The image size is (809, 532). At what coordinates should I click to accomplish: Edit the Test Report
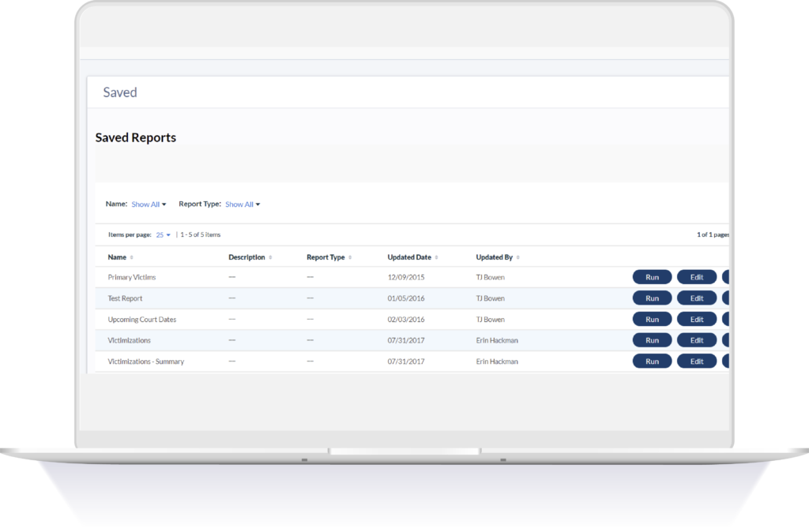(697, 298)
